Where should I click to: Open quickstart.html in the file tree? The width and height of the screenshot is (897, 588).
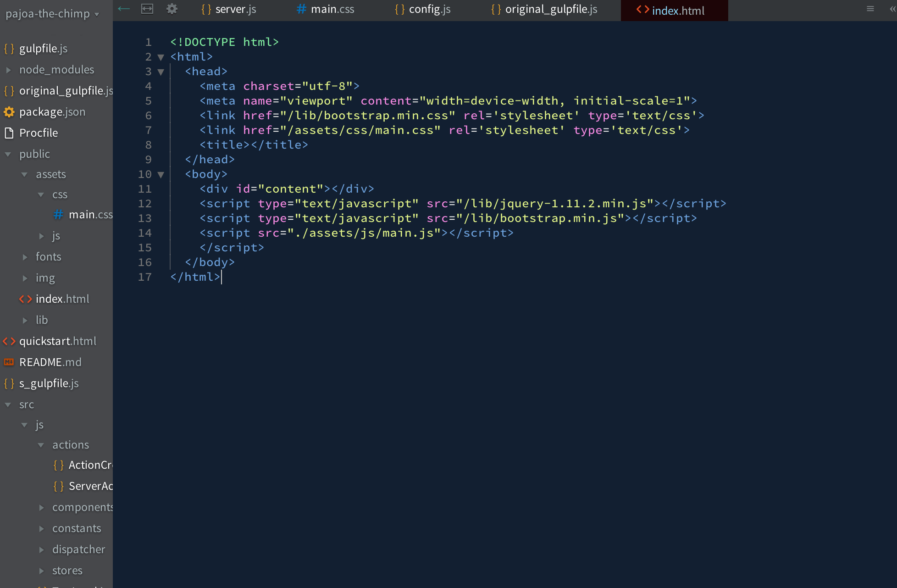click(58, 341)
